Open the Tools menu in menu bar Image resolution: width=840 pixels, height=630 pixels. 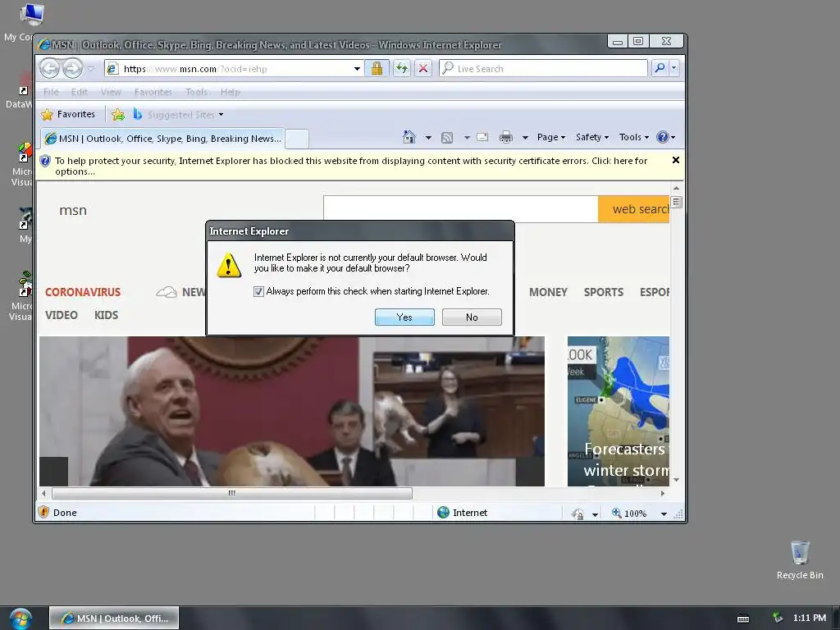tap(196, 92)
